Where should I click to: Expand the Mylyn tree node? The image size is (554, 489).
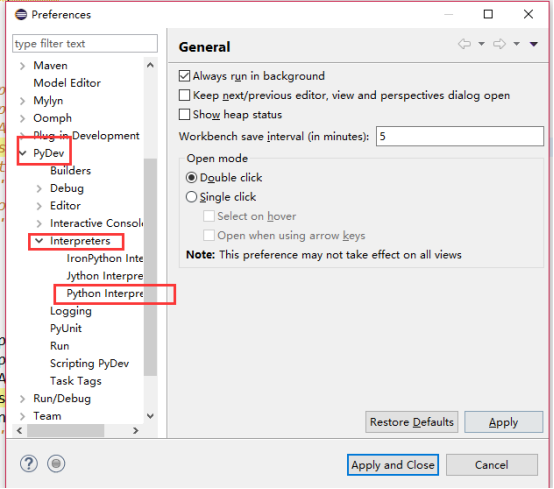tap(22, 101)
